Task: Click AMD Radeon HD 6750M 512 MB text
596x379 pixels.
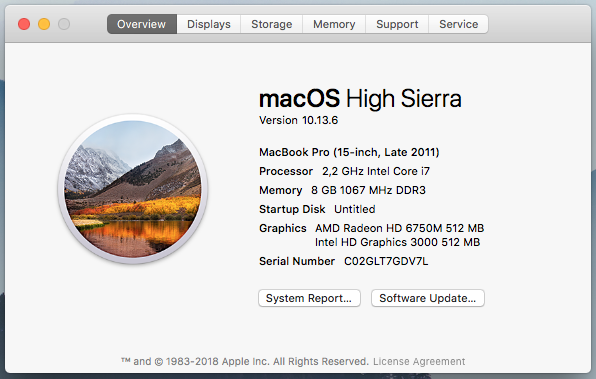Action: 399,228
